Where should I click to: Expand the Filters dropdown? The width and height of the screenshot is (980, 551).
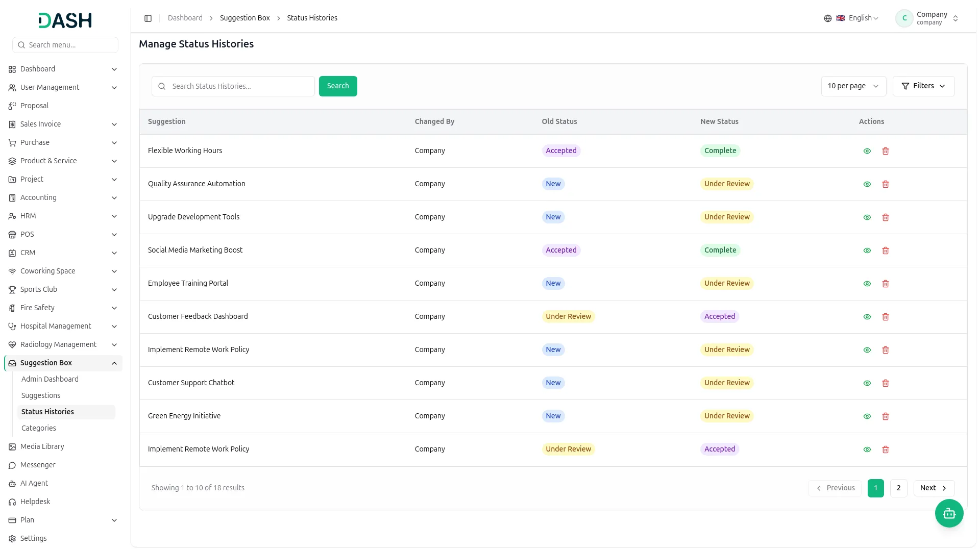(x=923, y=86)
